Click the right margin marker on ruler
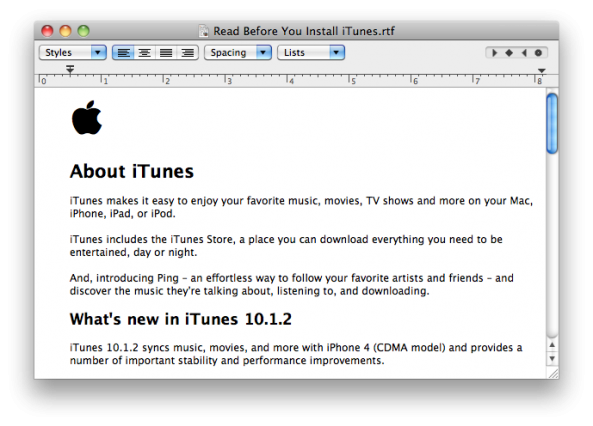 coord(542,71)
